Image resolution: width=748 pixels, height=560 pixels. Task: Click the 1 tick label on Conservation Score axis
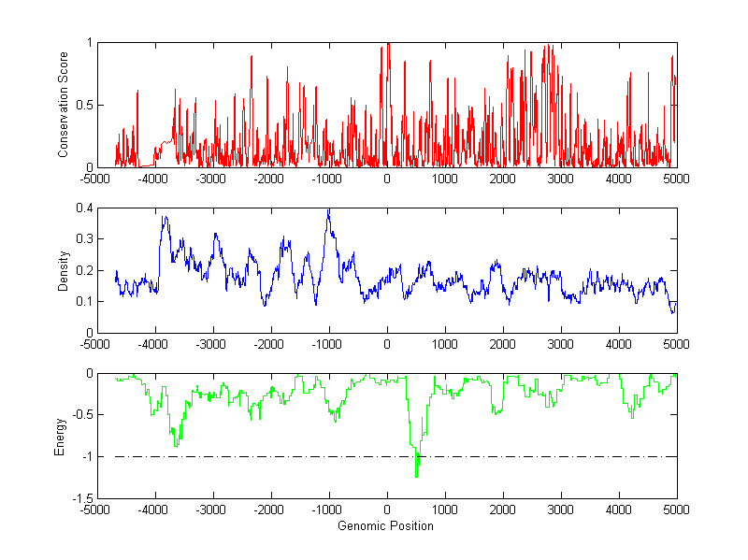coord(89,43)
